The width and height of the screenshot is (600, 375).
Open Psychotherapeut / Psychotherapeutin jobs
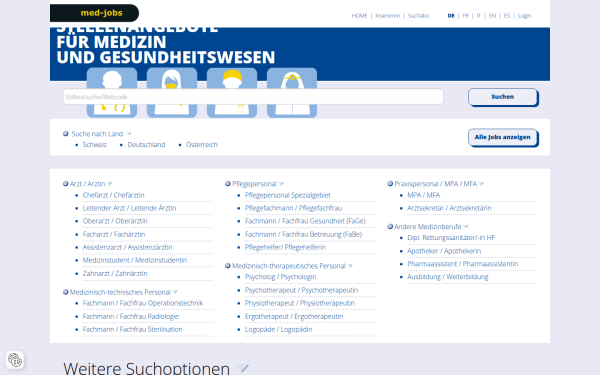302,290
